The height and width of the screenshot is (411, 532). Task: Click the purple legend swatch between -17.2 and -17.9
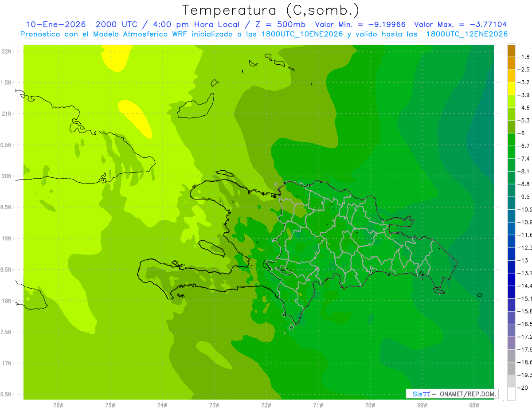[x=511, y=343]
